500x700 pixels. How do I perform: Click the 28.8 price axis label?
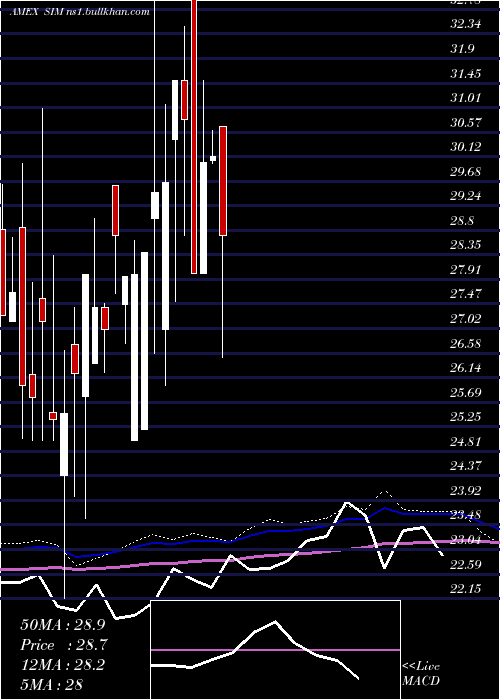click(461, 221)
